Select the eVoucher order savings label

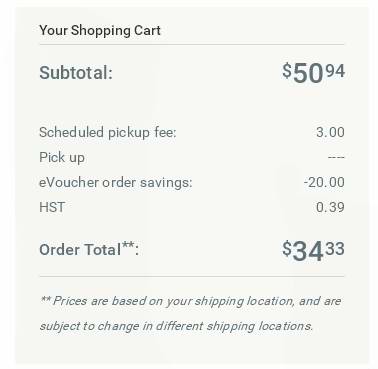[116, 182]
